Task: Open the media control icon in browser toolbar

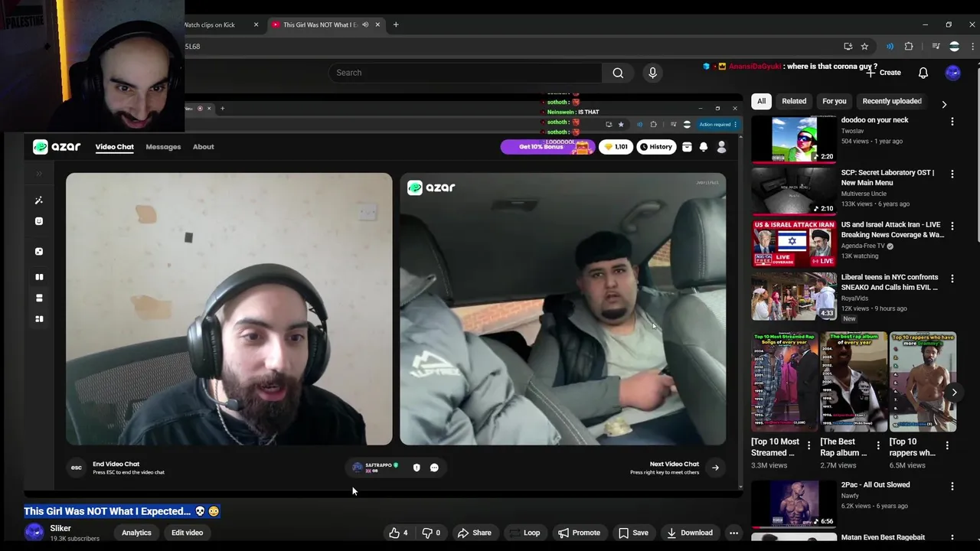Action: point(936,47)
